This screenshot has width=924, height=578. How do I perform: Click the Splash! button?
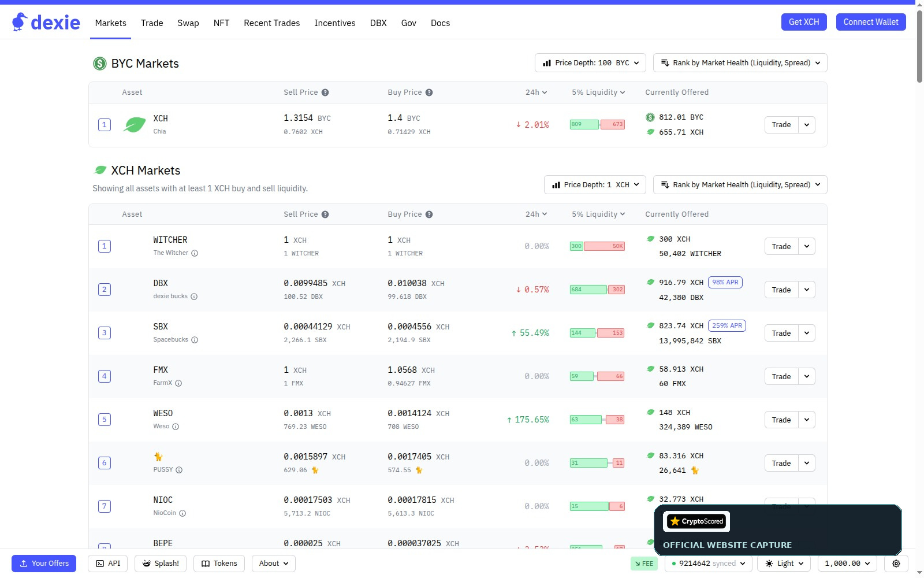[161, 564]
